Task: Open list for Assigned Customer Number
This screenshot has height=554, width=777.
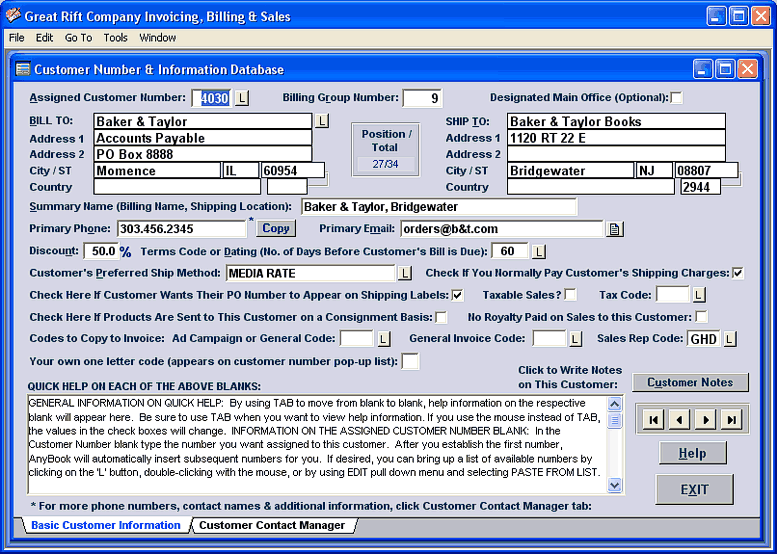Action: tap(242, 98)
